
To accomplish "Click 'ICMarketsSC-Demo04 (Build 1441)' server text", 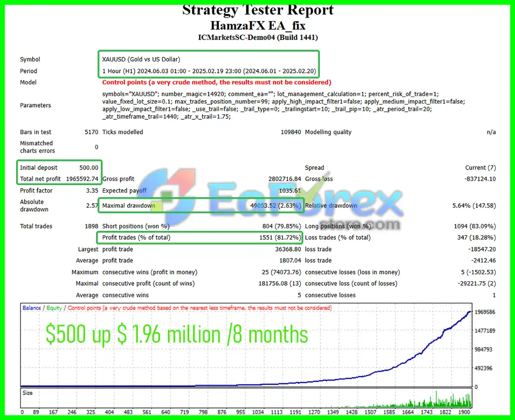I will 258,37.
